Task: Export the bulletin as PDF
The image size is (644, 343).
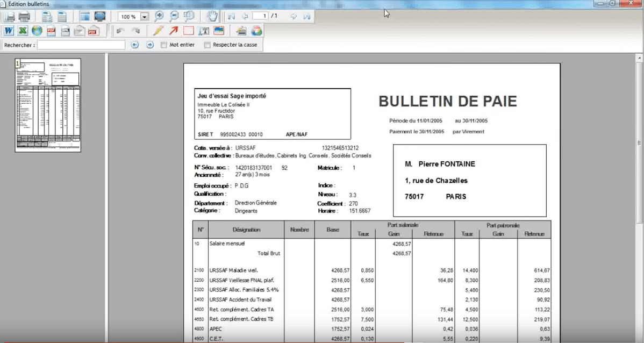Action: pyautogui.click(x=52, y=31)
